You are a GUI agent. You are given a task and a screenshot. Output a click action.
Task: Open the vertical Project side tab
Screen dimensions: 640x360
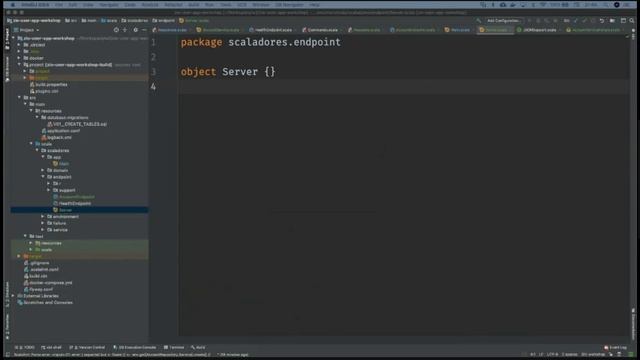pyautogui.click(x=7, y=39)
